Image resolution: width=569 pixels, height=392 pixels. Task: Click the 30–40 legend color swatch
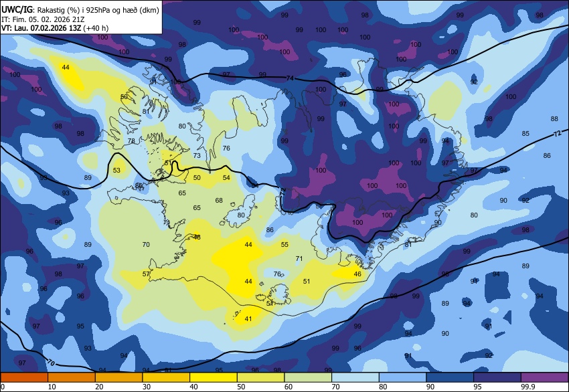(x=166, y=377)
